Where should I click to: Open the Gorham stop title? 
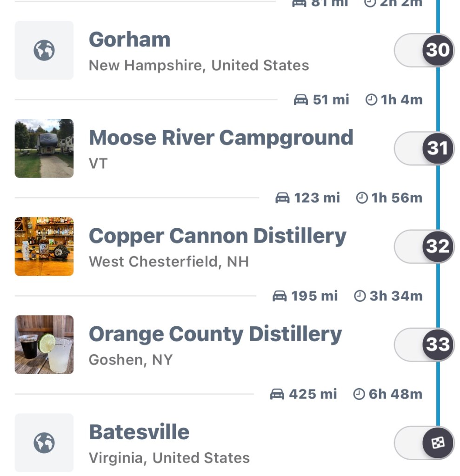130,40
